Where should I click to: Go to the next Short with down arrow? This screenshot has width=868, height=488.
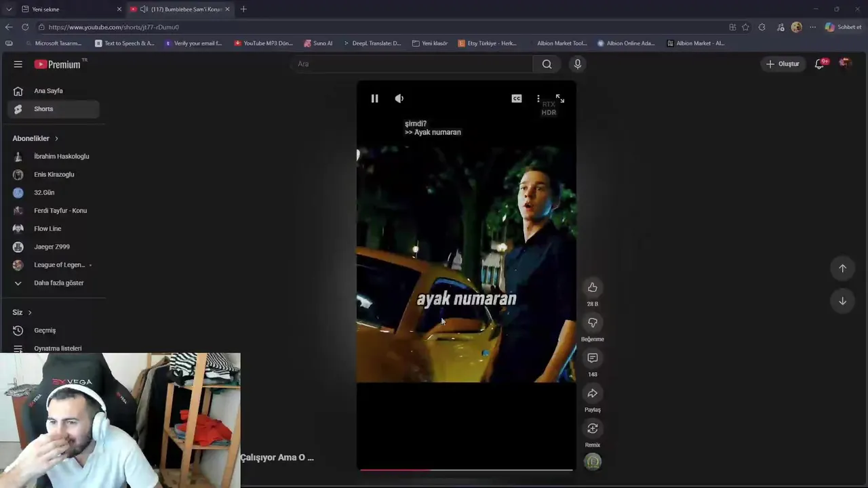(842, 301)
